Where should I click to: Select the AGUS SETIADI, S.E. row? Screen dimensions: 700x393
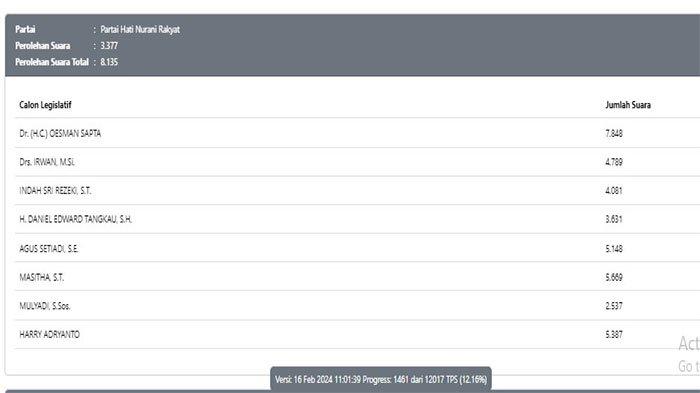pyautogui.click(x=357, y=248)
